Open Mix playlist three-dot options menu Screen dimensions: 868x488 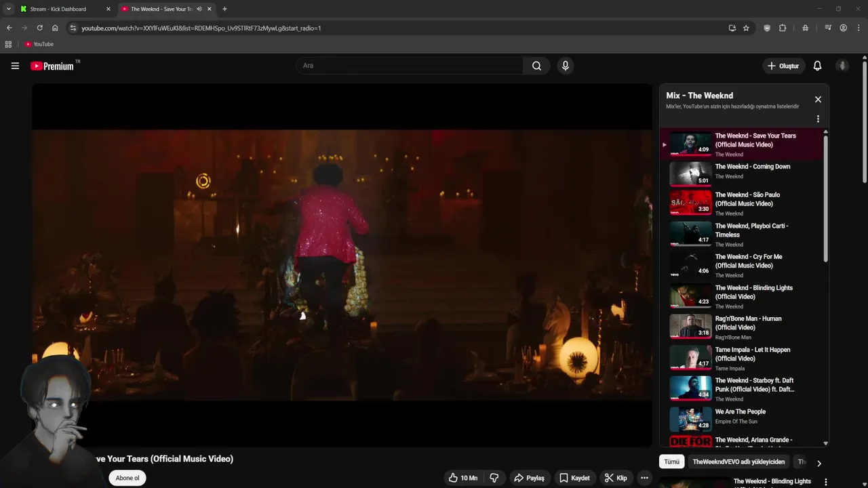click(818, 119)
